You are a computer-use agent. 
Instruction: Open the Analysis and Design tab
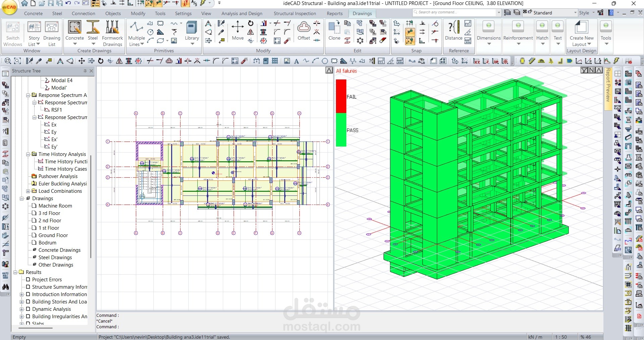click(x=242, y=13)
